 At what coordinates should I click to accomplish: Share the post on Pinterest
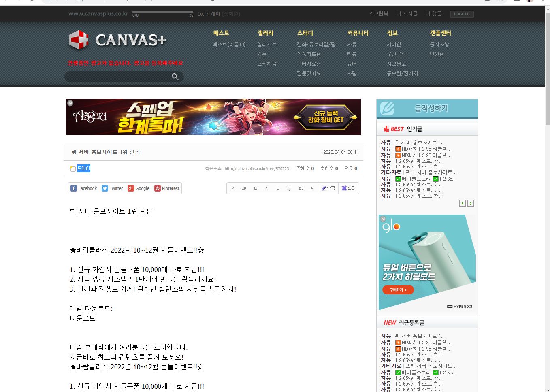pyautogui.click(x=167, y=188)
